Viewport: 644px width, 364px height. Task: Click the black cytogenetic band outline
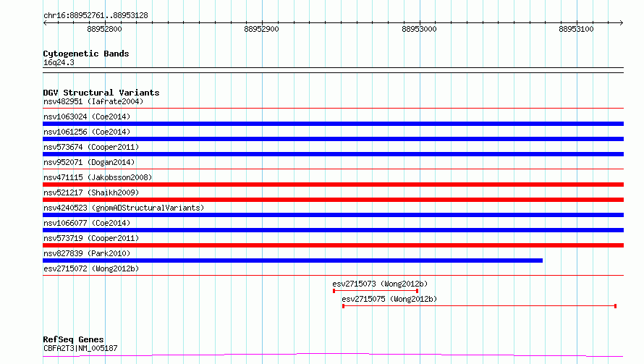(x=333, y=70)
